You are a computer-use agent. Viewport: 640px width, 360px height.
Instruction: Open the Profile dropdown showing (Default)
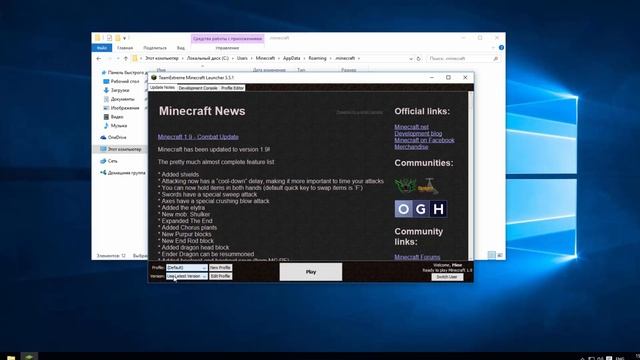pos(187,268)
